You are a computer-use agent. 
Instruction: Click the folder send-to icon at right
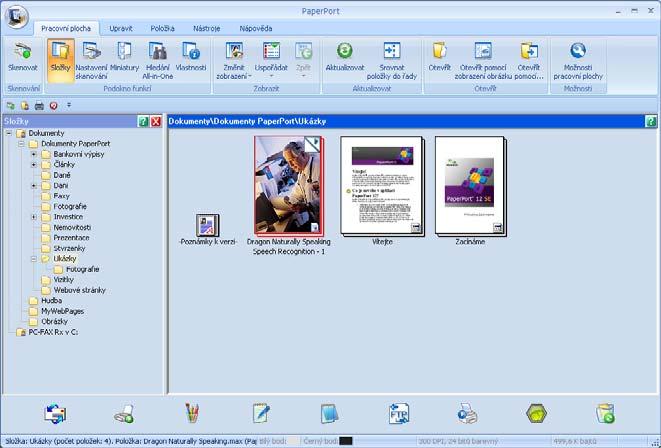605,413
